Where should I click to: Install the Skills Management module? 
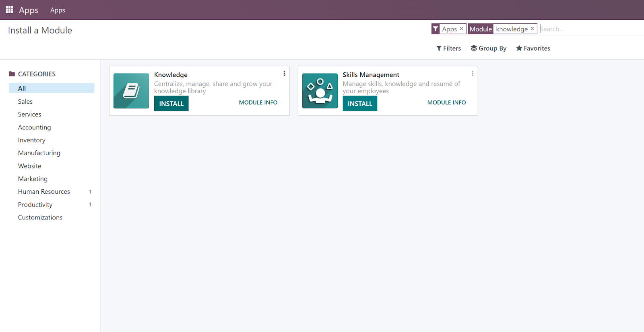[360, 104]
